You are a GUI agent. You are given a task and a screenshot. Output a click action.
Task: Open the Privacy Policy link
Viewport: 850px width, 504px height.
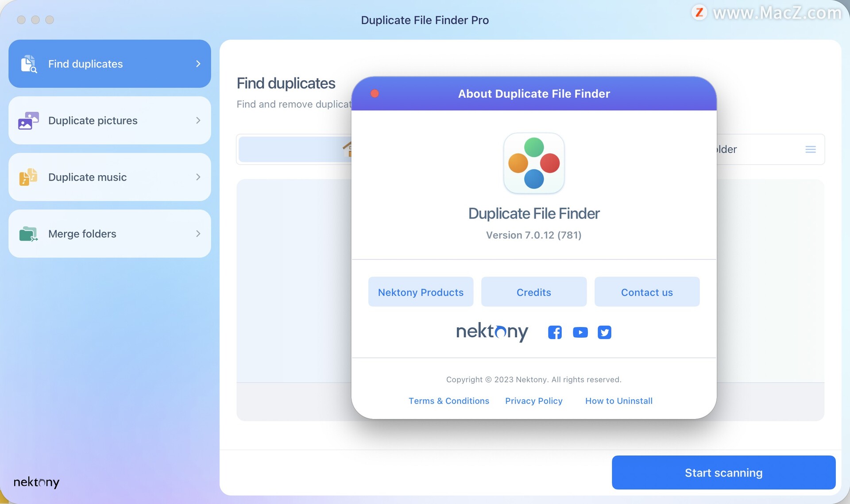click(533, 401)
